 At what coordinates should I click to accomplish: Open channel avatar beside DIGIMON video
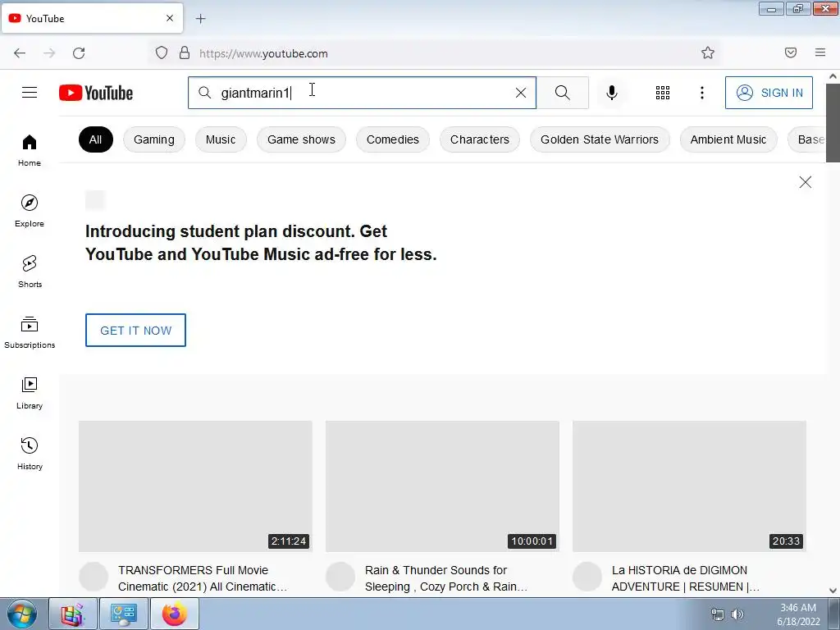587,577
